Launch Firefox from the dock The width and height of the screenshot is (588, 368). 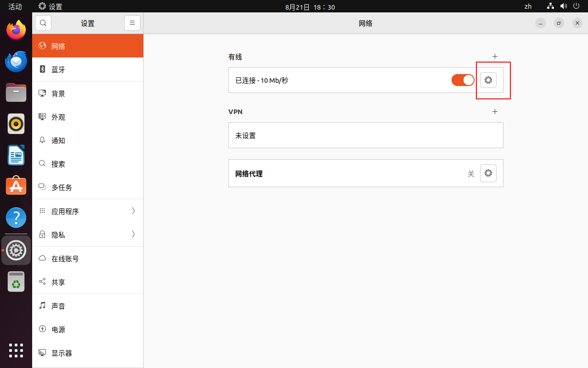tap(16, 30)
